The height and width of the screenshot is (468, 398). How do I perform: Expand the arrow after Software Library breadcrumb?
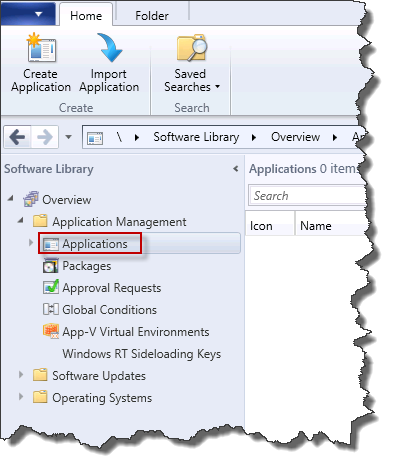(x=254, y=137)
